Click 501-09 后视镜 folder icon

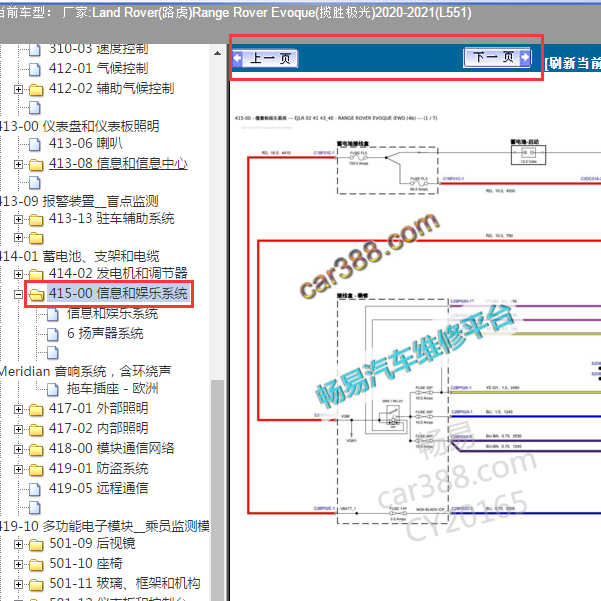tap(36, 545)
